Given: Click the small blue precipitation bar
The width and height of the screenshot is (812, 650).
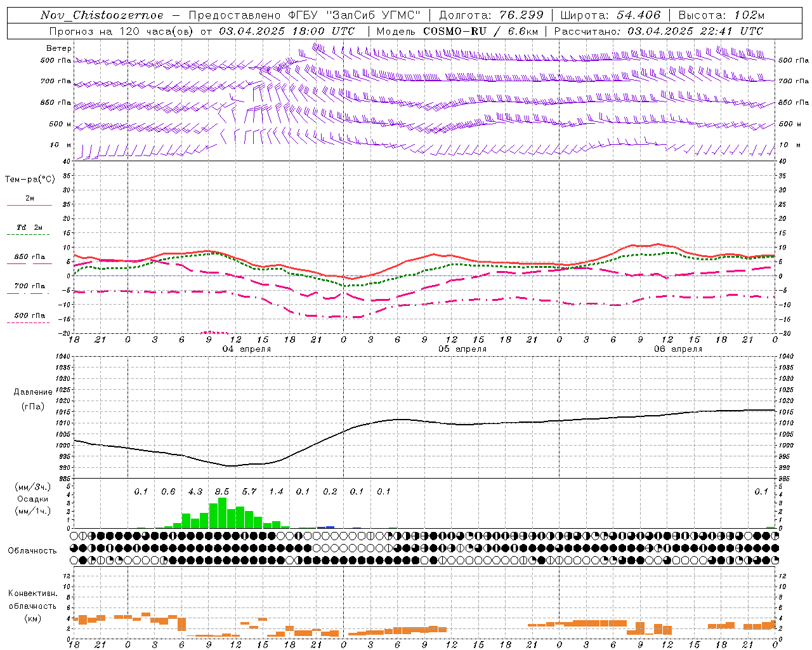Looking at the screenshot, I should click(326, 527).
